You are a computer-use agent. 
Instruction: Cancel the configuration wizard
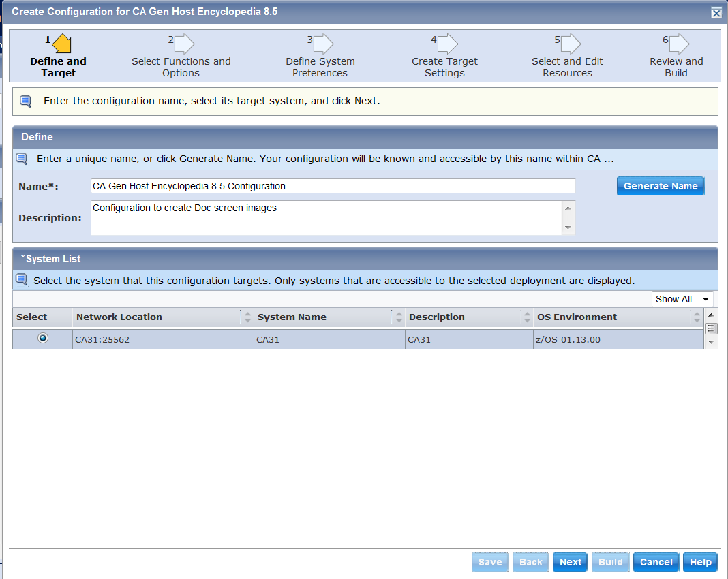pyautogui.click(x=656, y=562)
